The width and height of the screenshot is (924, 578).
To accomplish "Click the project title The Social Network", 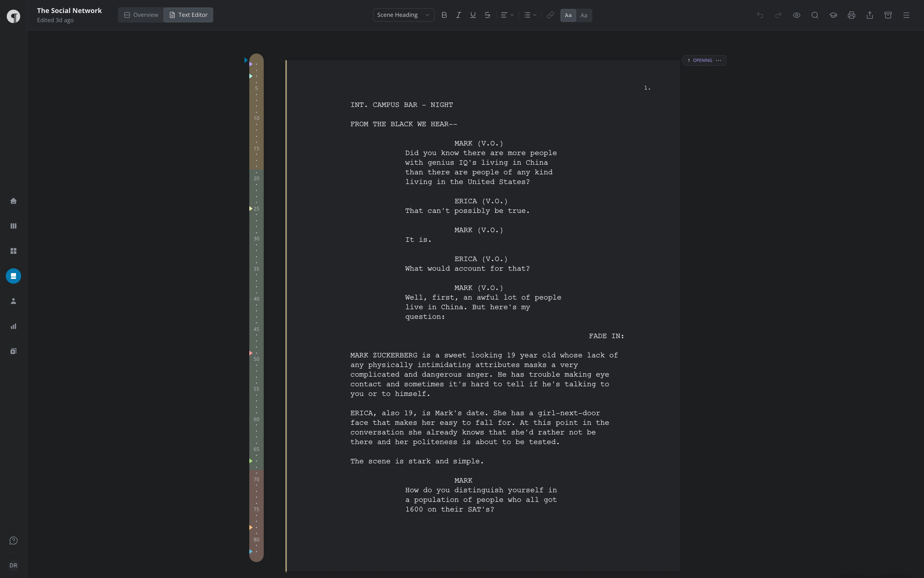I will point(70,11).
